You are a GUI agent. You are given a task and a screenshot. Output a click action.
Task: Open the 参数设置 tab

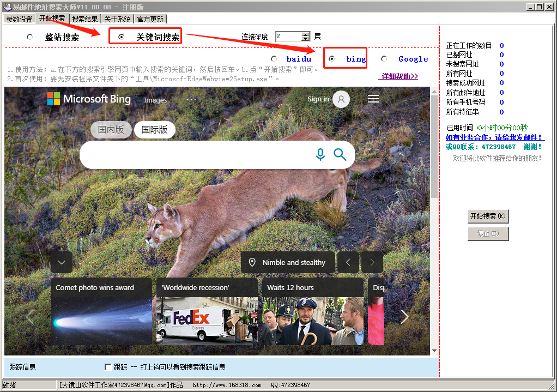[19, 19]
